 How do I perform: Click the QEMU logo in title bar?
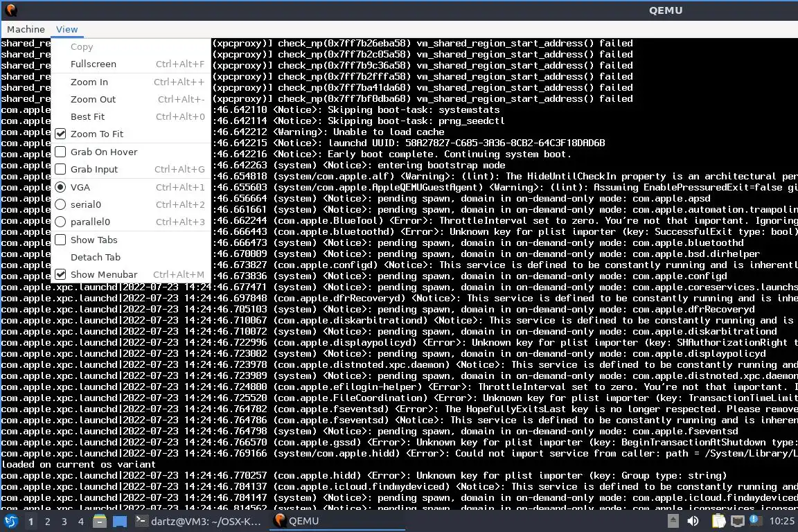(x=10, y=10)
